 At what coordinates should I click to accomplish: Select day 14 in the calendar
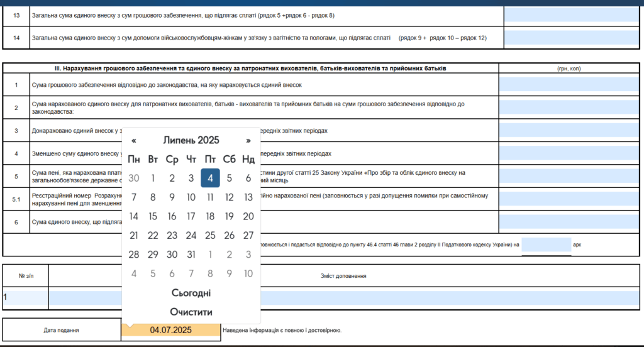click(134, 216)
